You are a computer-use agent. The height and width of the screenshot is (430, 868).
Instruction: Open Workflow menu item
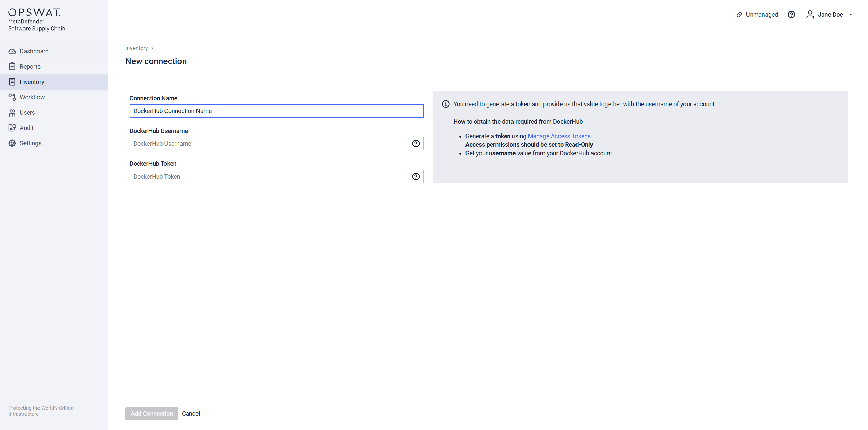click(54, 97)
